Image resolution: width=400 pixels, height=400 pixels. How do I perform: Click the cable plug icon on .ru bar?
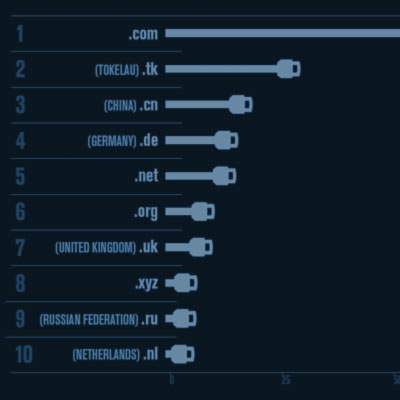185,318
